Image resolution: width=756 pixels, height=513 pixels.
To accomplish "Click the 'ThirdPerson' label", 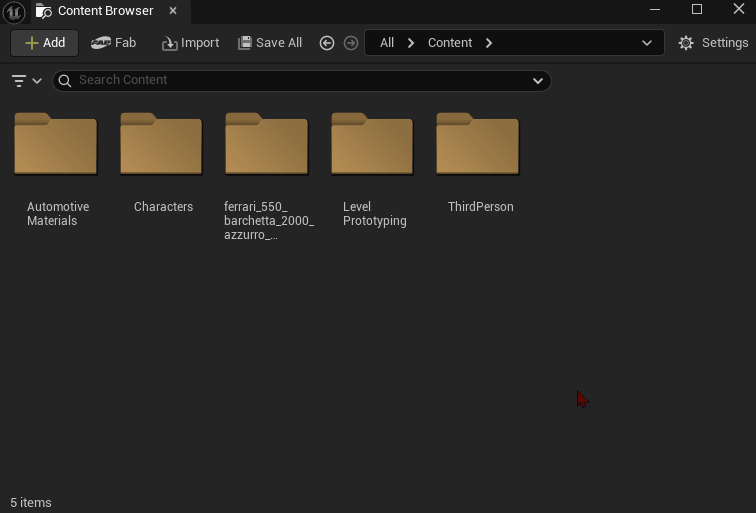I will (481, 207).
